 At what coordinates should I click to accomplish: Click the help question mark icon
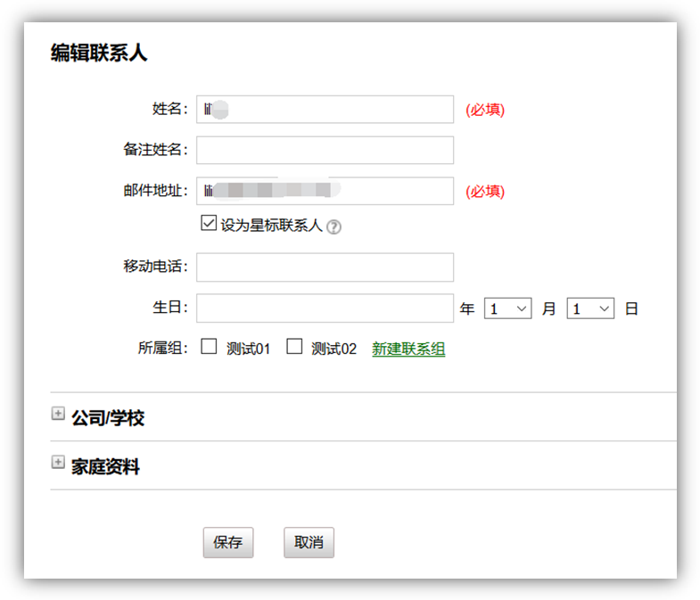pyautogui.click(x=334, y=226)
